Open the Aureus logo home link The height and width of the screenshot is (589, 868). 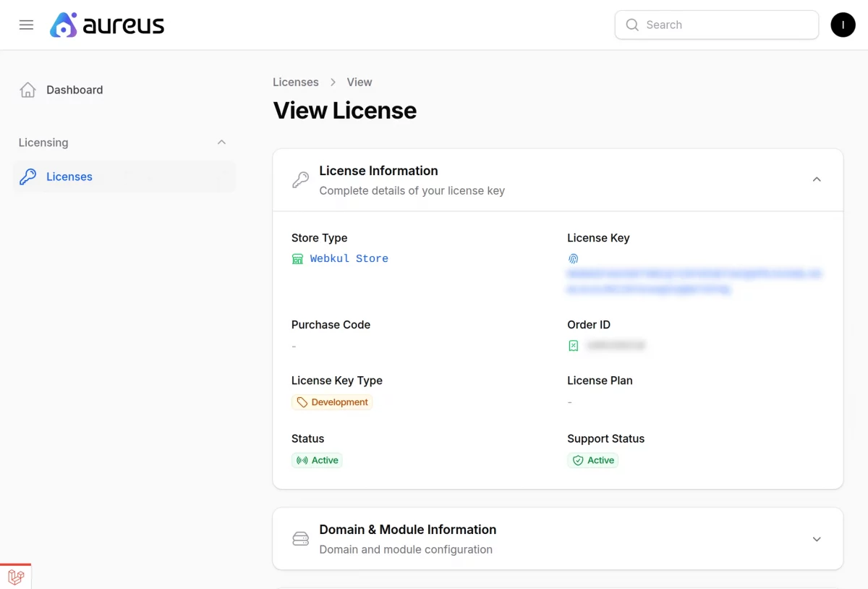click(107, 25)
